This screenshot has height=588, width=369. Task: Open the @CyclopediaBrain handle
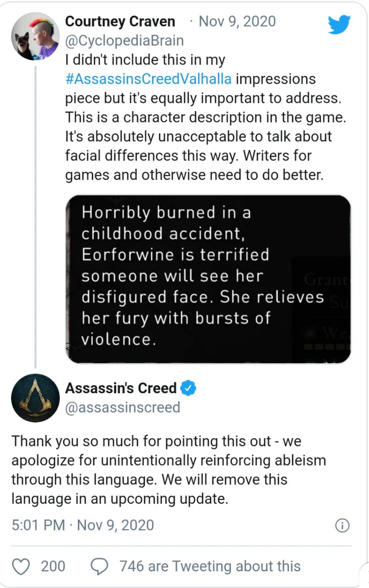124,41
